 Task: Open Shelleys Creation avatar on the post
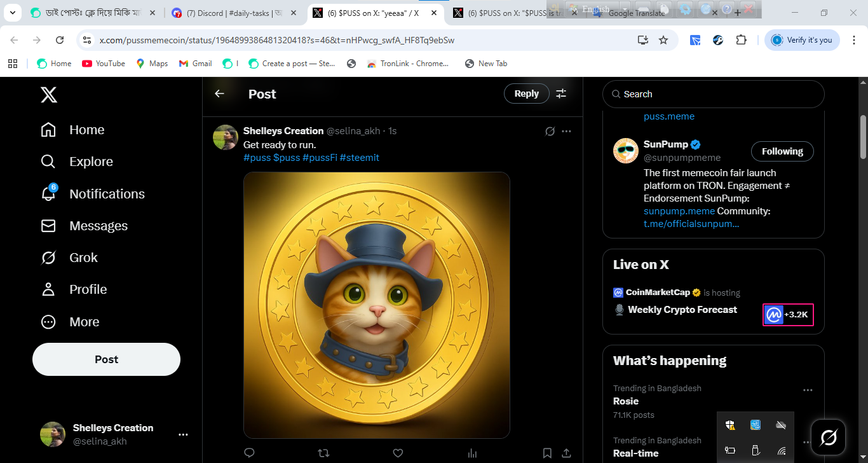pyautogui.click(x=226, y=137)
